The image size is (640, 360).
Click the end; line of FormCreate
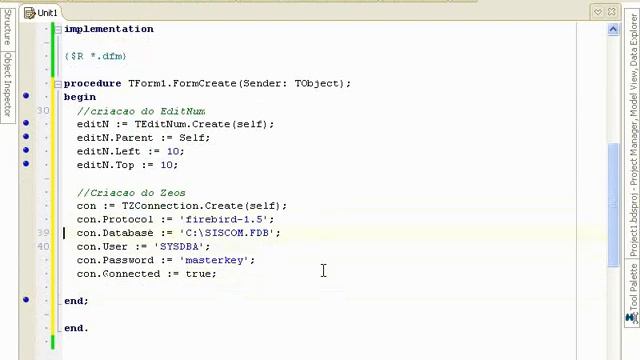[76, 301]
